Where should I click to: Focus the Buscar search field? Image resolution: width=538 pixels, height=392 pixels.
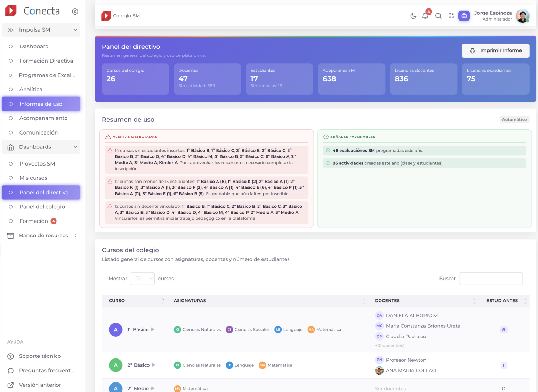(x=491, y=278)
